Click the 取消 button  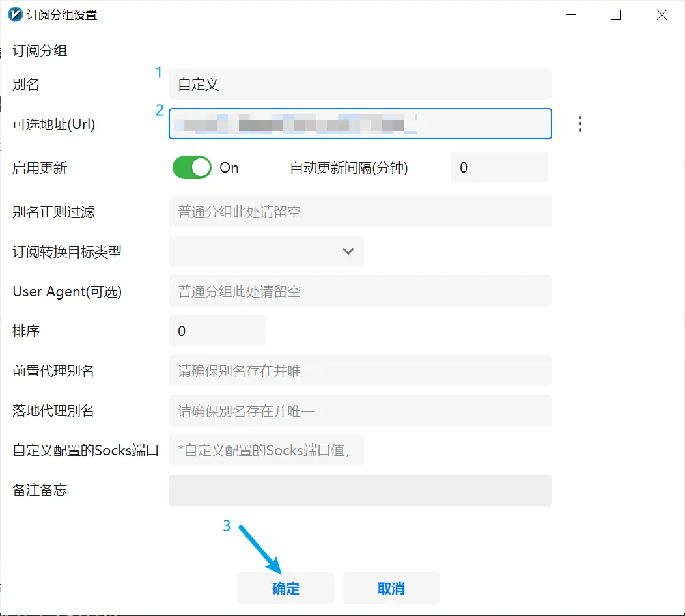(391, 589)
